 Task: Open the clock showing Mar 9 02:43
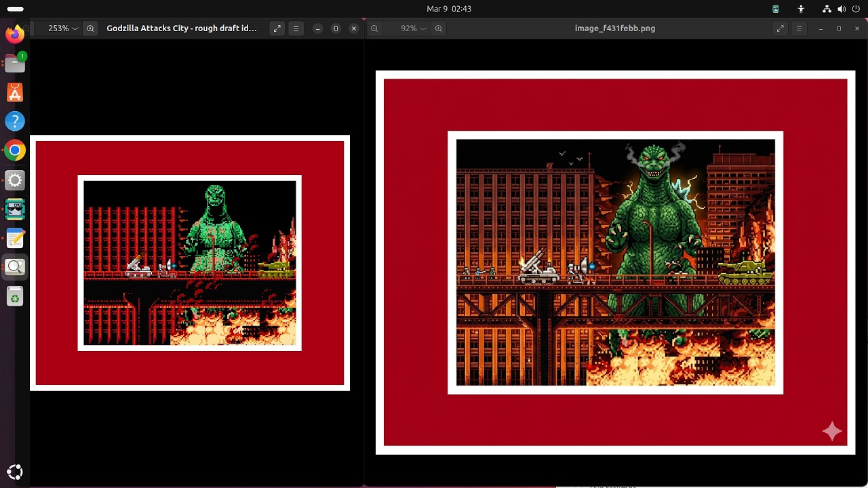449,9
